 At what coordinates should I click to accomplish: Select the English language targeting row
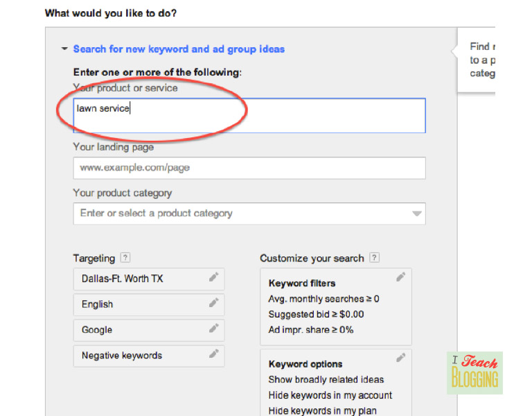[139, 304]
